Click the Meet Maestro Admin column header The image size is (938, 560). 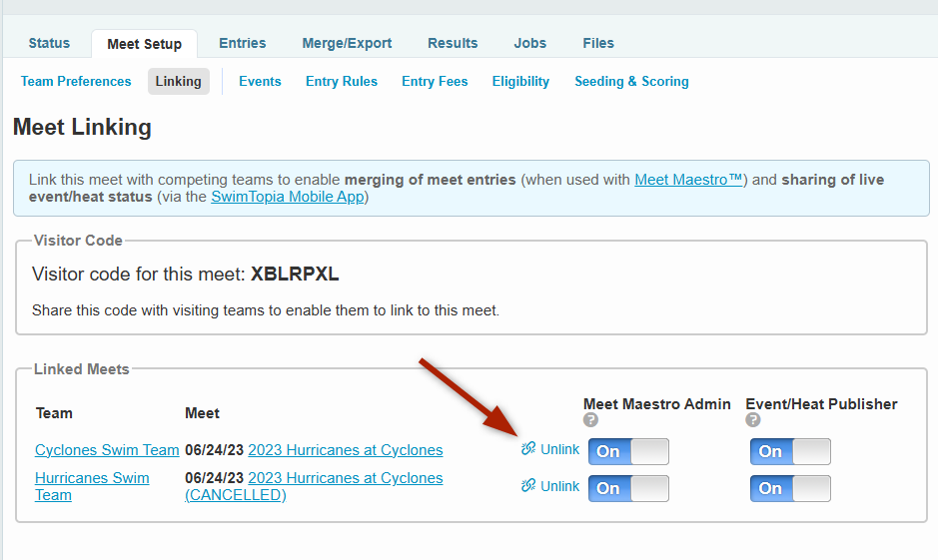(657, 404)
